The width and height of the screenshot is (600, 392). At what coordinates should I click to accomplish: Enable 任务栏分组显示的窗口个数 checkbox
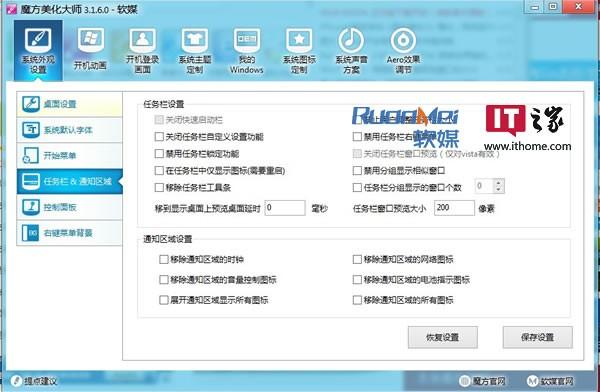click(x=357, y=187)
